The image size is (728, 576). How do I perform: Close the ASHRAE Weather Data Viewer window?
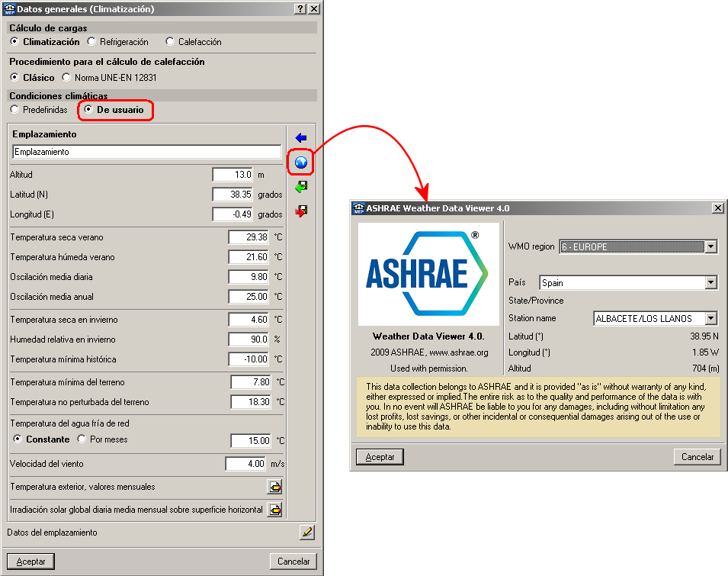(718, 208)
